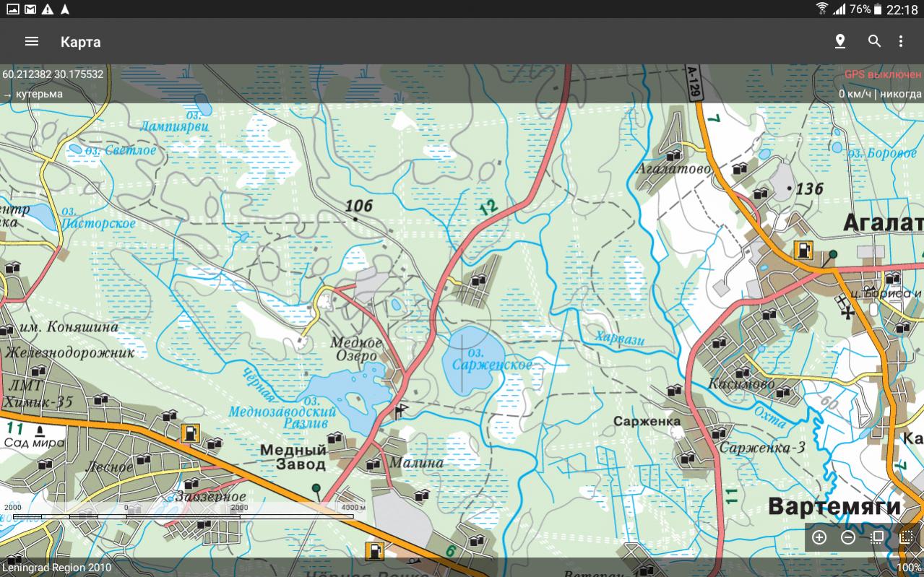Tap the Leningrad Region 2010 map name
This screenshot has height=577, width=924.
[x=56, y=568]
